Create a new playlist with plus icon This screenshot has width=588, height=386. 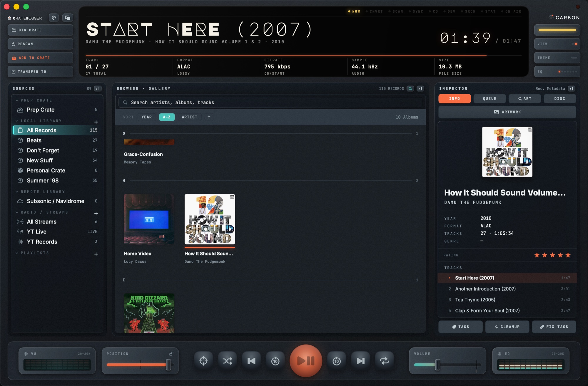(96, 254)
